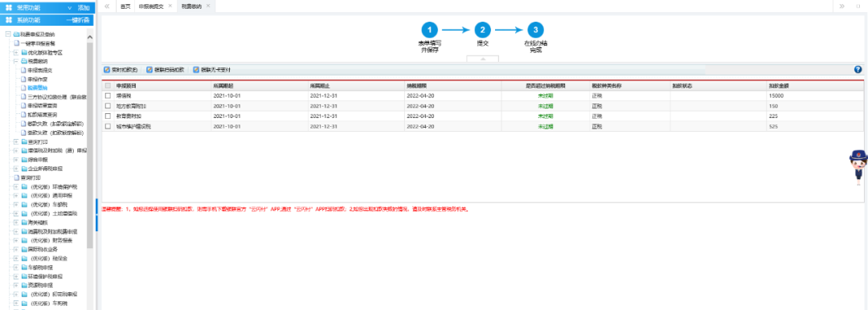868x310 pixels.
Task: Click the 常用功能 grid icon
Action: click(9, 7)
